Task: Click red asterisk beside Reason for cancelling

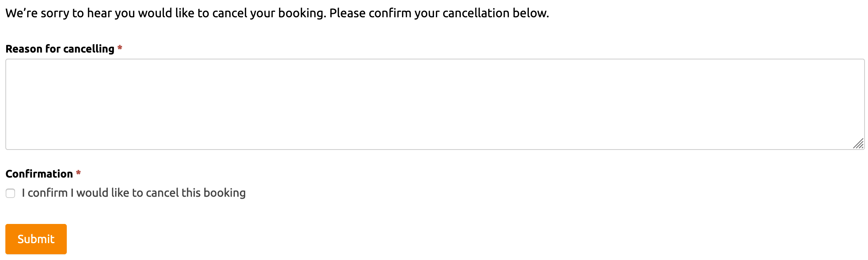Action: coord(120,48)
